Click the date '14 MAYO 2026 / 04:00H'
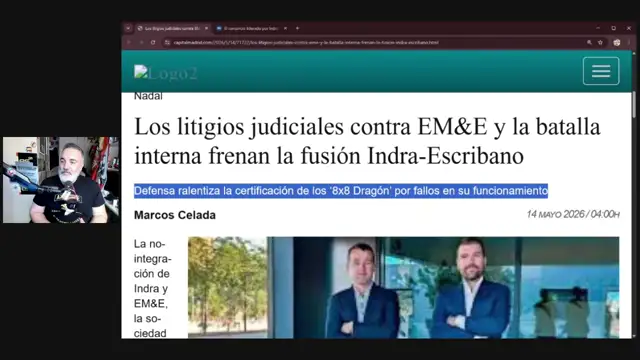 click(573, 214)
